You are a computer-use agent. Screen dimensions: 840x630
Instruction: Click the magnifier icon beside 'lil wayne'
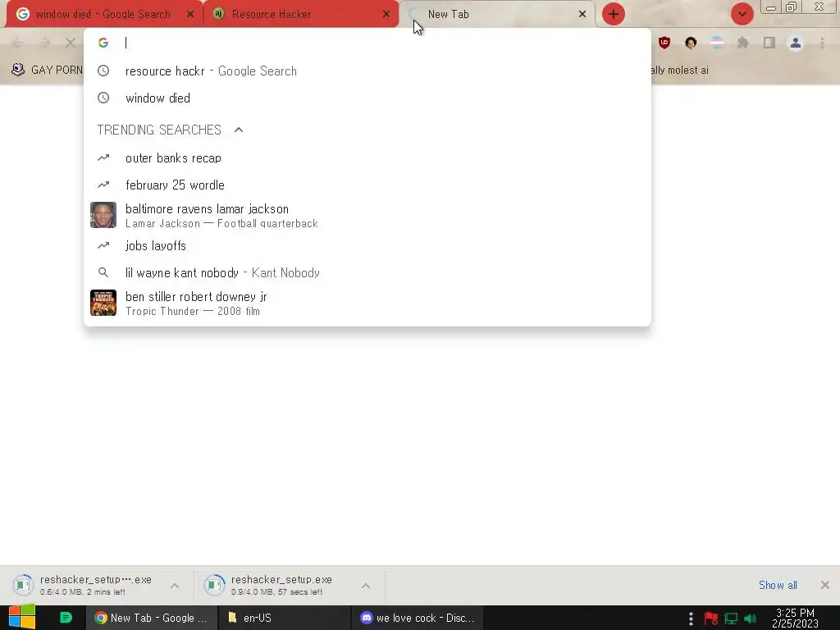pos(103,272)
